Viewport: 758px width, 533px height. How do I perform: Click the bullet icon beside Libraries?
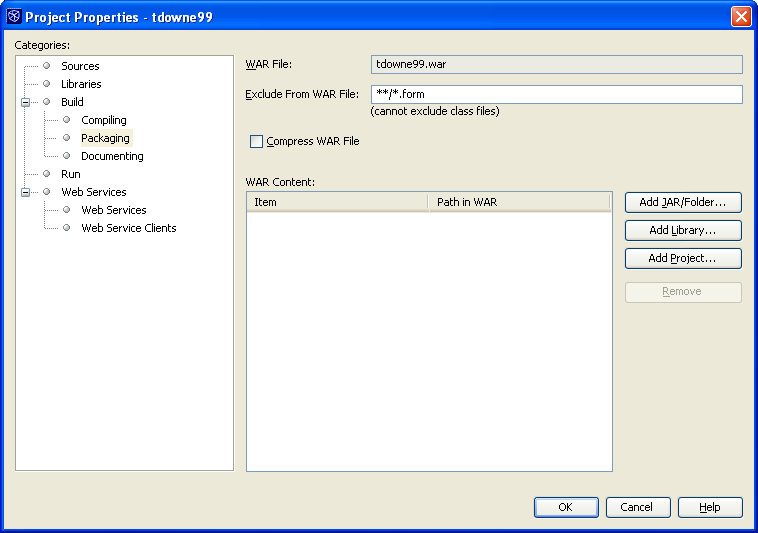47,84
